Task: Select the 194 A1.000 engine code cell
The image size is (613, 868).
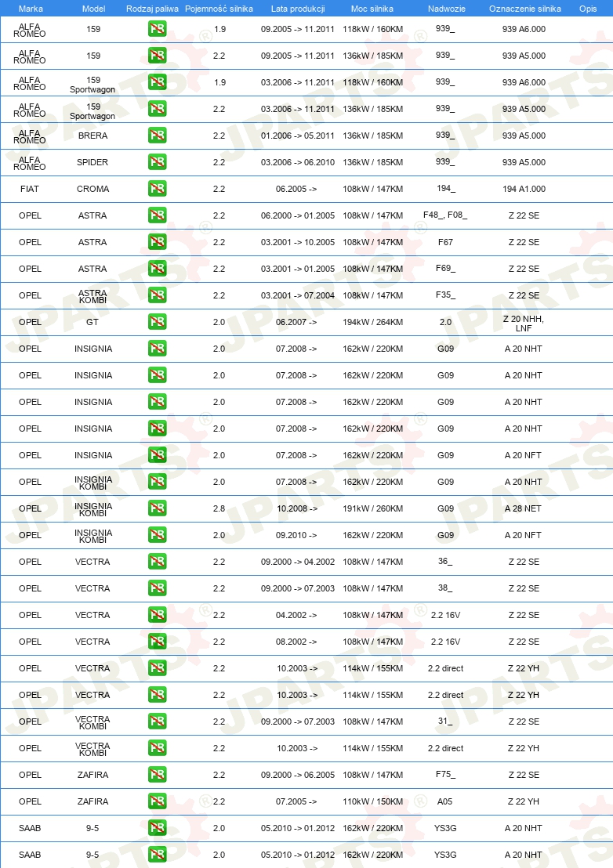Action: coord(524,189)
